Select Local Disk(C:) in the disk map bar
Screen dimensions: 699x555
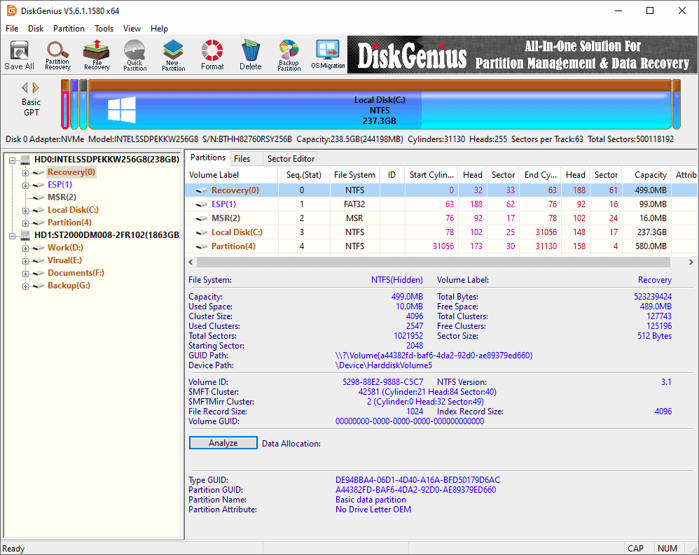click(x=379, y=105)
